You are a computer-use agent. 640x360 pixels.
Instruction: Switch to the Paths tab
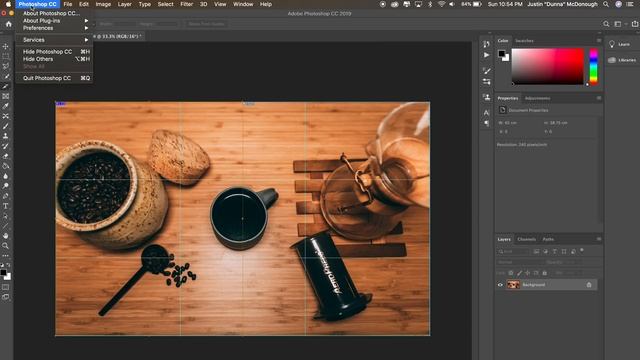click(548, 239)
